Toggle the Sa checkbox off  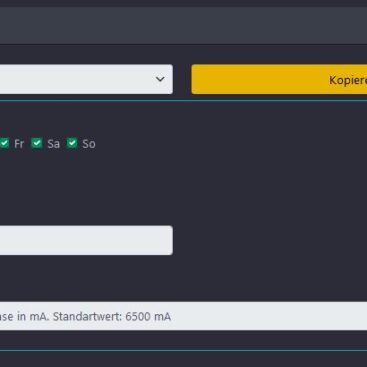pos(37,143)
